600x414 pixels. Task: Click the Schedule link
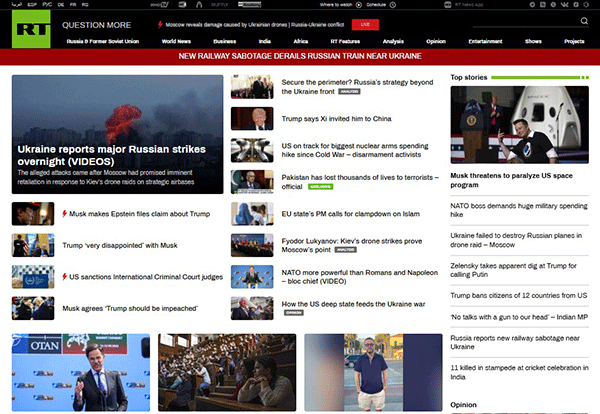point(376,5)
